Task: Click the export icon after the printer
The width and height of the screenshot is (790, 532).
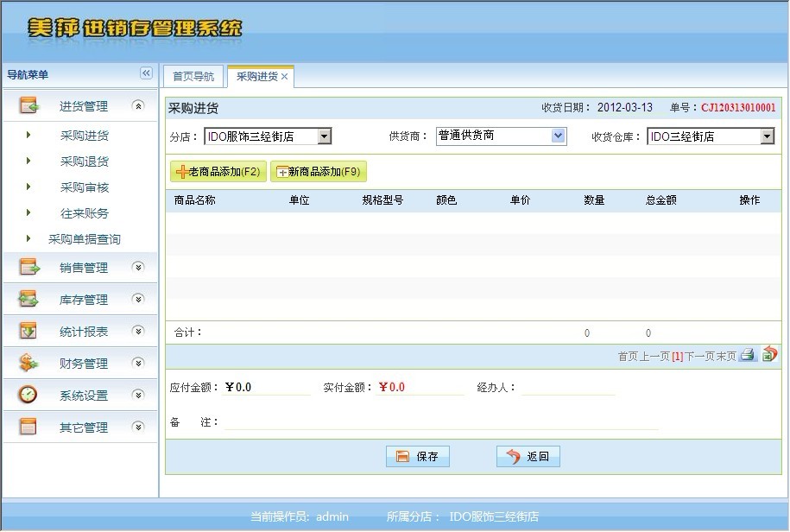Action: [x=769, y=353]
